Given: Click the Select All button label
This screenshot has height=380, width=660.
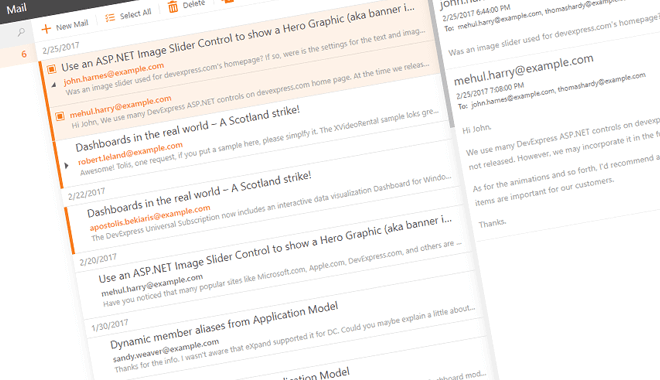Looking at the screenshot, I should (135, 14).
